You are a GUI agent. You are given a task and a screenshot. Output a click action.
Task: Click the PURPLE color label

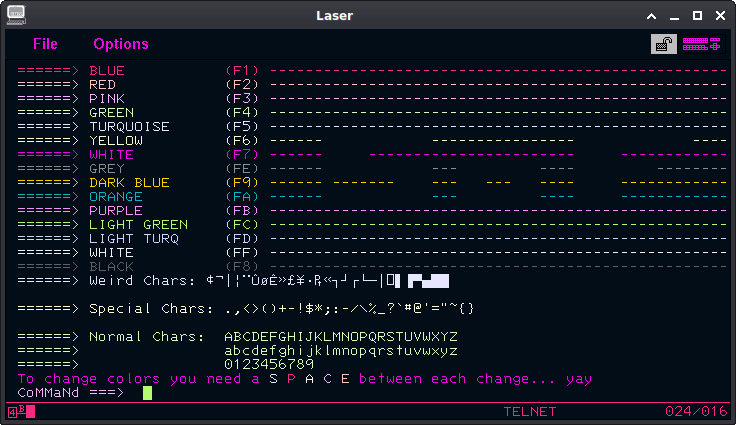point(116,211)
